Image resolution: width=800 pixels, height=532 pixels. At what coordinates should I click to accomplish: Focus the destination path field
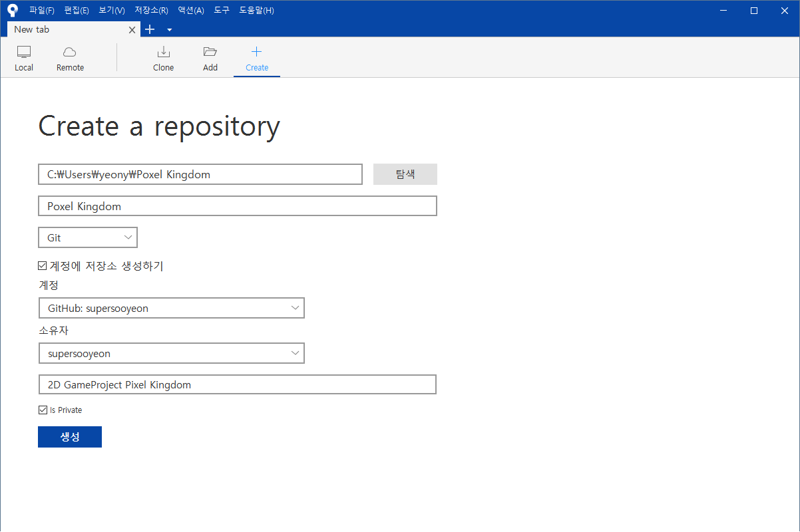coord(200,174)
